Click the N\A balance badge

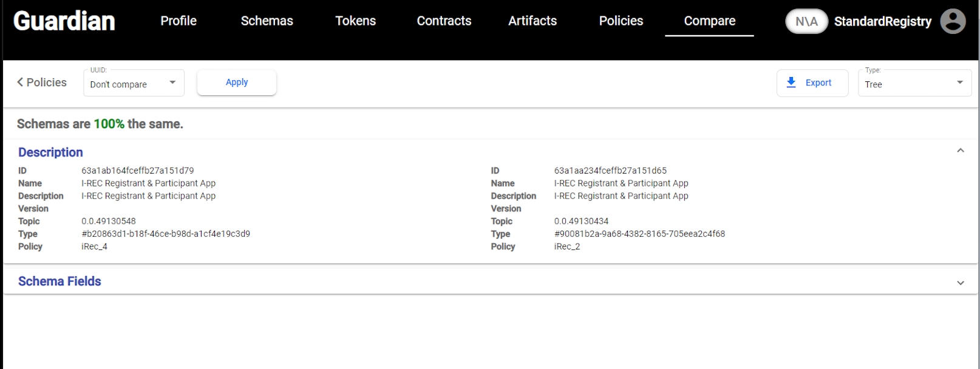coord(806,21)
